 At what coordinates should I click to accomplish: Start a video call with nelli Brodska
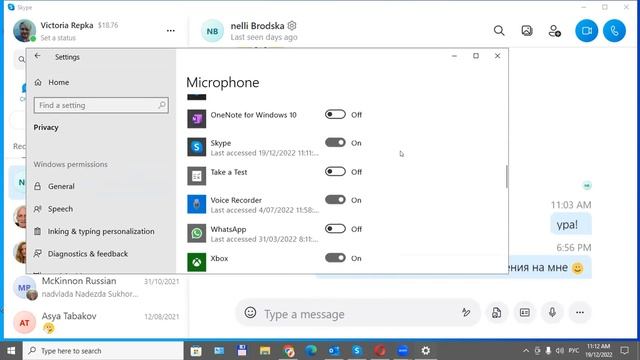point(587,31)
